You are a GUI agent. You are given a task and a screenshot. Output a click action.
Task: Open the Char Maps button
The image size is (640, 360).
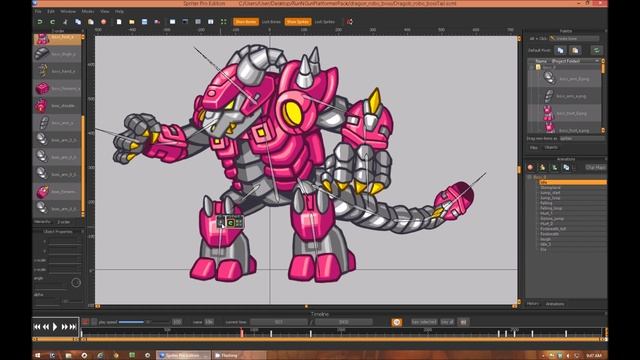click(x=596, y=167)
